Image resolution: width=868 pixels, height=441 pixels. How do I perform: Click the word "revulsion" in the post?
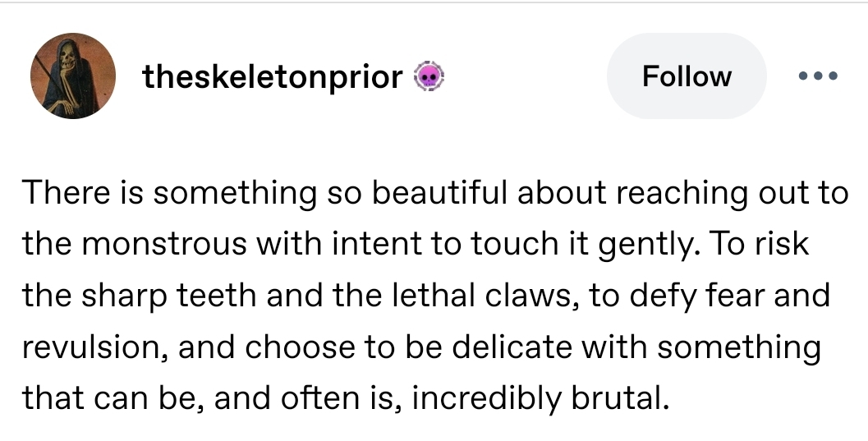(90, 347)
